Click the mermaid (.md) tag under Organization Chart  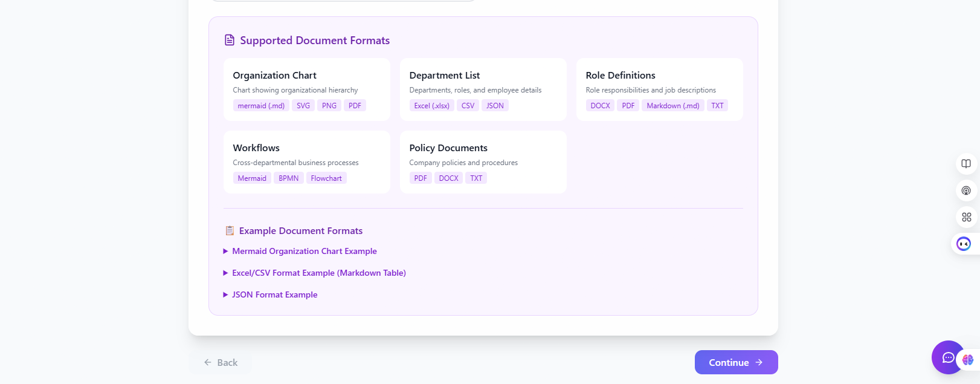coord(261,105)
